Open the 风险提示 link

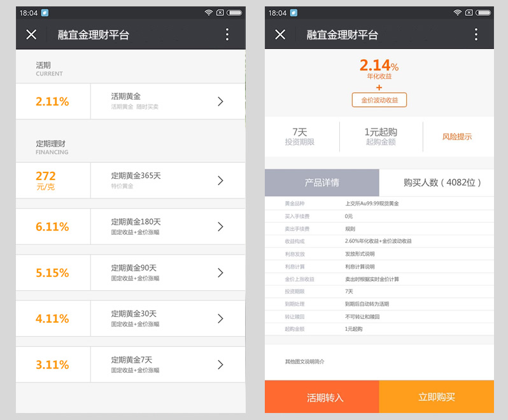[457, 136]
